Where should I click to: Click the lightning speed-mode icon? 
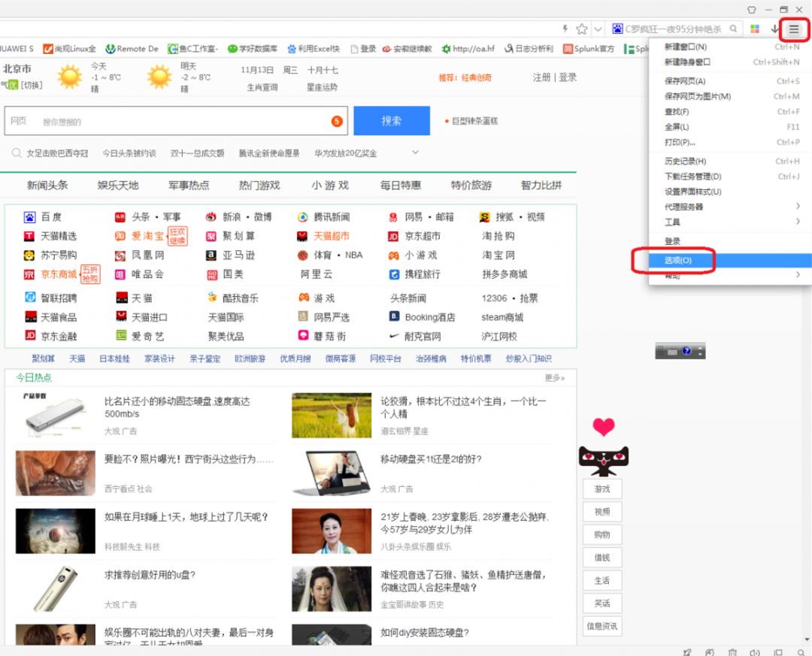(x=565, y=29)
